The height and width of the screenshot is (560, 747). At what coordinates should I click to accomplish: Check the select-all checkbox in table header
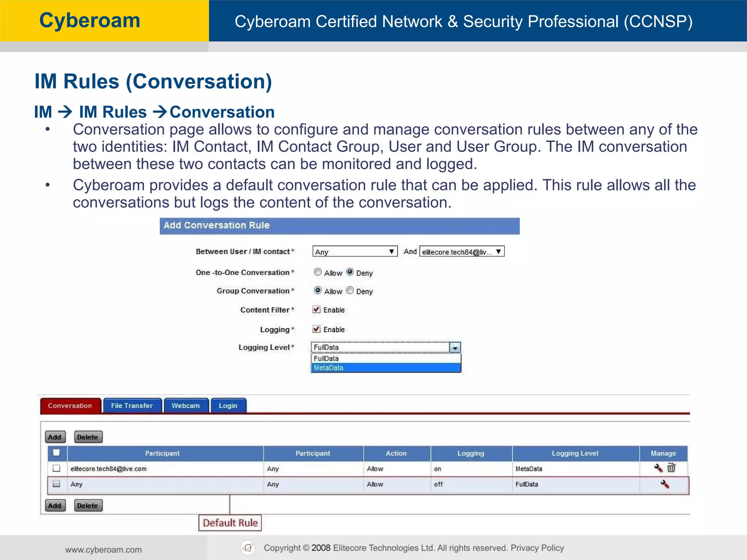(x=57, y=453)
